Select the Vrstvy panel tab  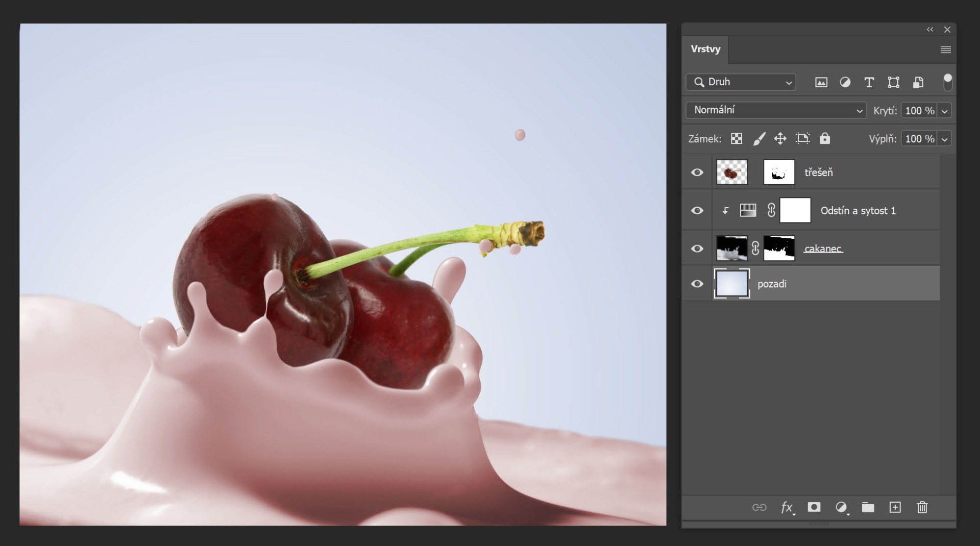coord(705,49)
